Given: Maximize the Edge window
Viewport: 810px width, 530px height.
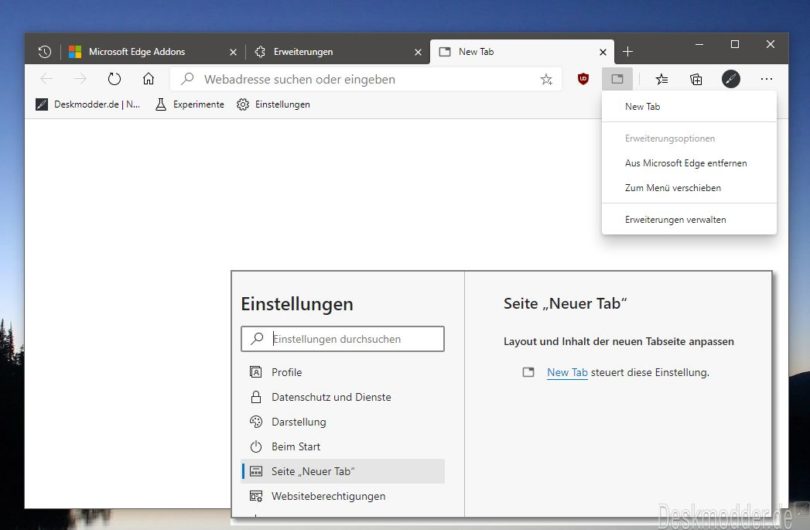Looking at the screenshot, I should pos(735,44).
